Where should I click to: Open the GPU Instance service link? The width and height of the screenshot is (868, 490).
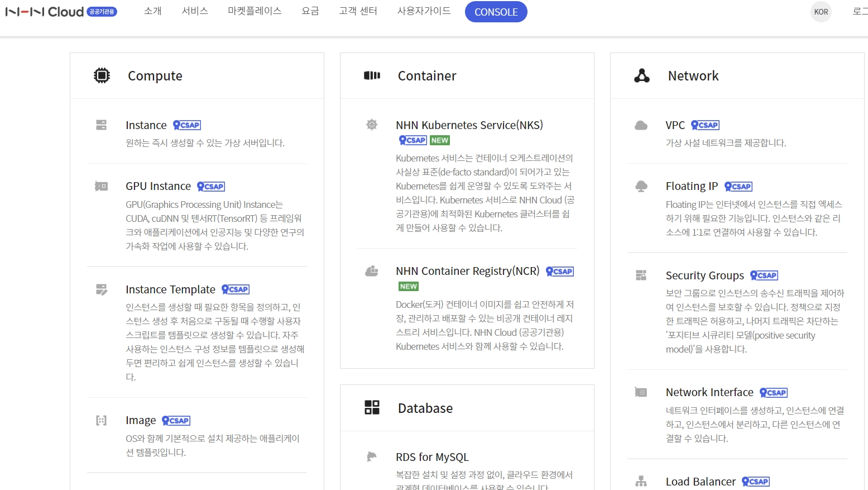[x=158, y=186]
